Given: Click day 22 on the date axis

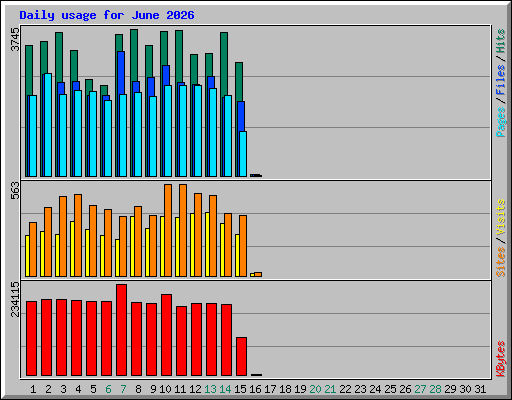Looking at the screenshot, I should coord(345,389).
